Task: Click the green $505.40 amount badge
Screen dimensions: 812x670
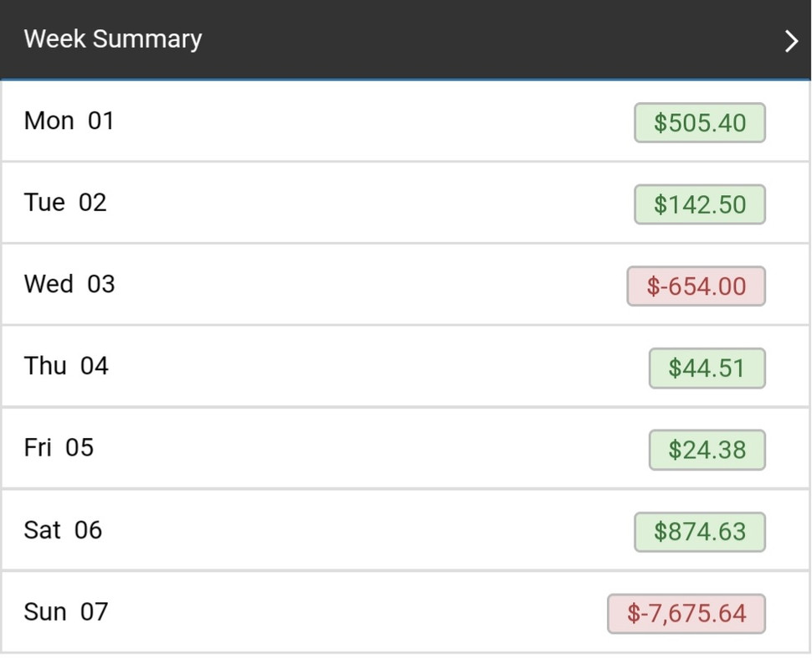Action: (x=699, y=123)
